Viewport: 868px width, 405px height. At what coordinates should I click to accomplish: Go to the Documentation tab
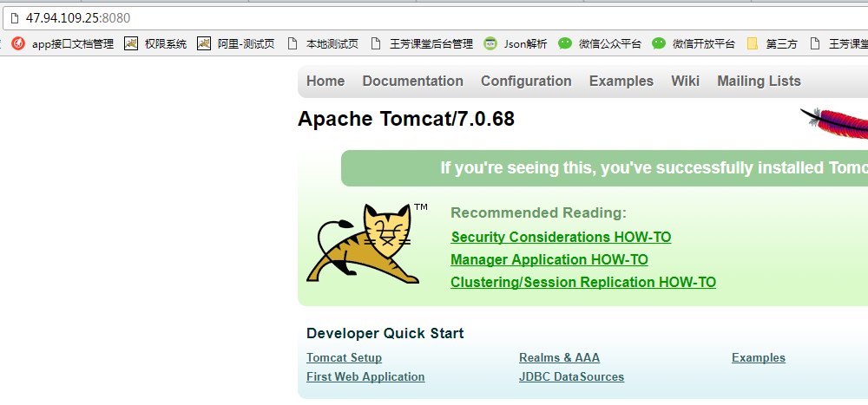point(412,82)
